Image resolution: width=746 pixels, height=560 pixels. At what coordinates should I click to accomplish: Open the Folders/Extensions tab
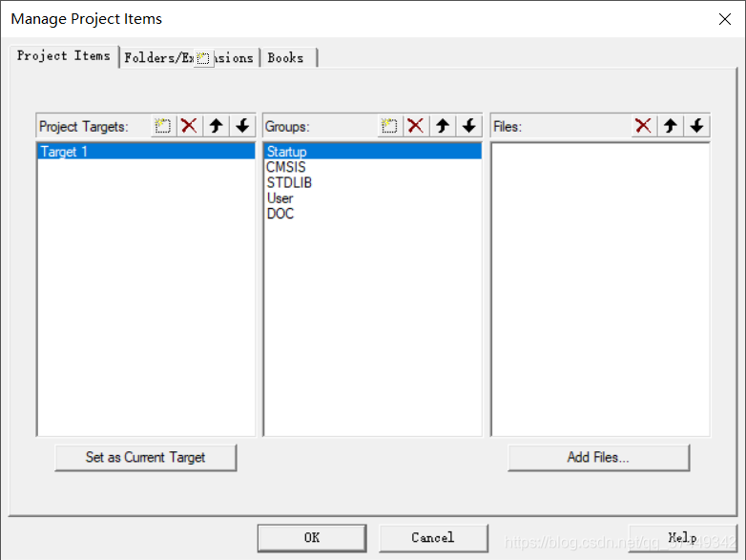(x=189, y=58)
